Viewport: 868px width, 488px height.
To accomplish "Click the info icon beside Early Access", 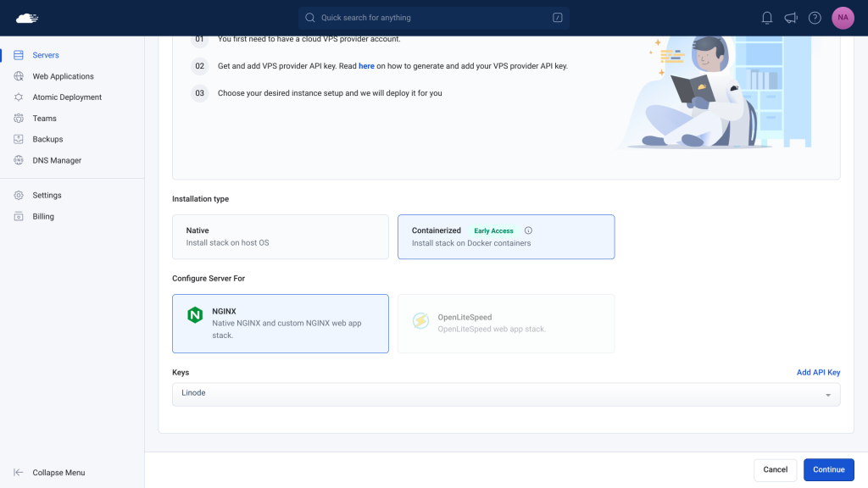I will [528, 230].
